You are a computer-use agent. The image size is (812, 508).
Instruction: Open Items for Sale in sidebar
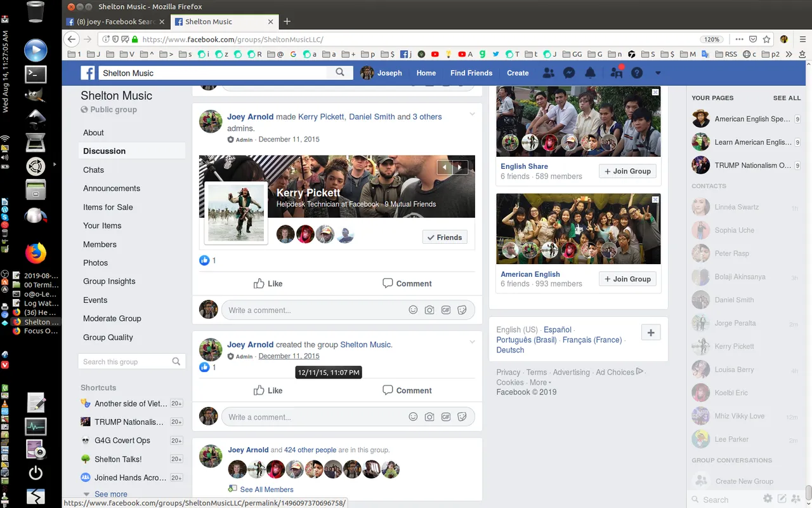pyautogui.click(x=108, y=207)
